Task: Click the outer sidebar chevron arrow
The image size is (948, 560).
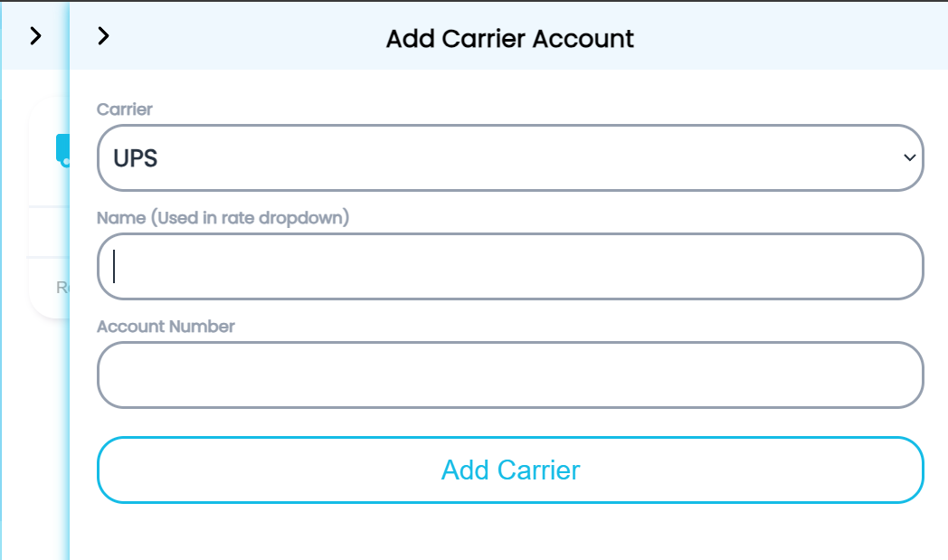Action: (35, 36)
